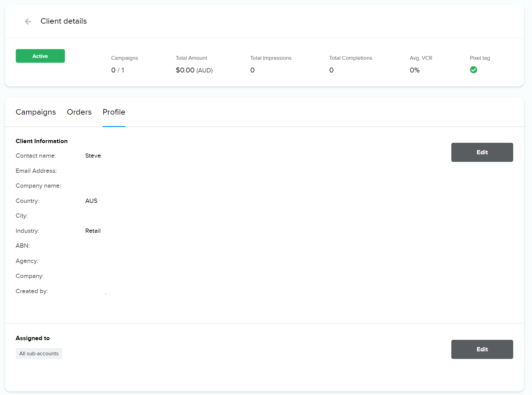
Task: Go back using the left arrow icon
Action: pyautogui.click(x=28, y=21)
